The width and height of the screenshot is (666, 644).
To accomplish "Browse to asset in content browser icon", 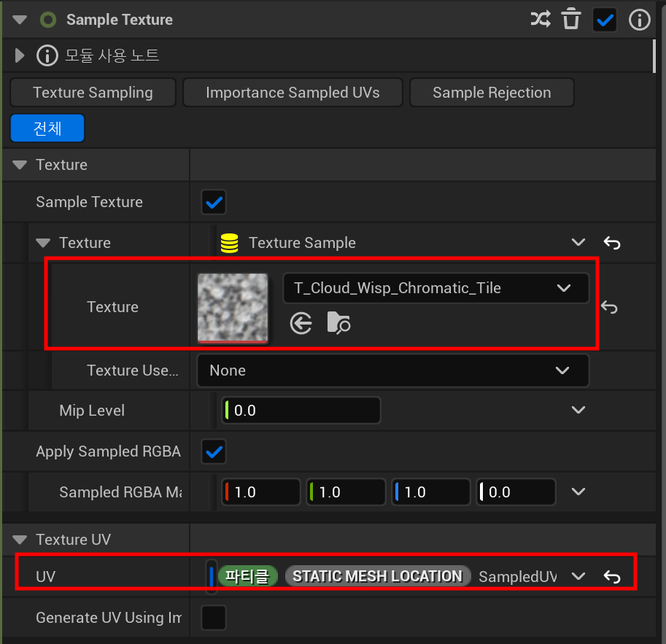I will (x=338, y=323).
